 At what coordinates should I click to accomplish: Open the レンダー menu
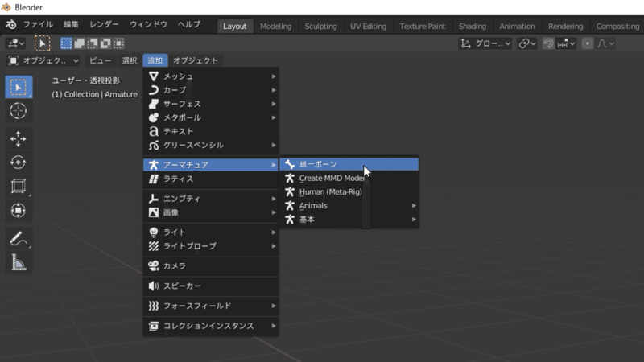pos(104,25)
